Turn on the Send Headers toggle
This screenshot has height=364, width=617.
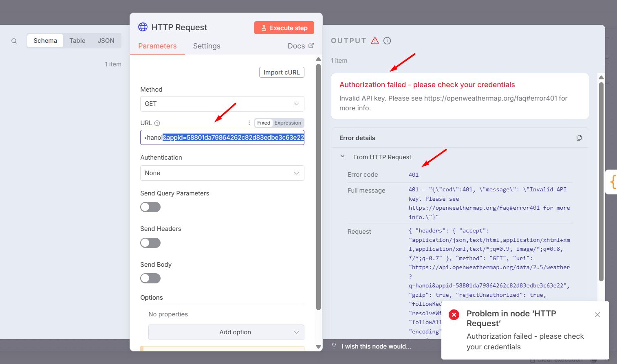tap(150, 243)
